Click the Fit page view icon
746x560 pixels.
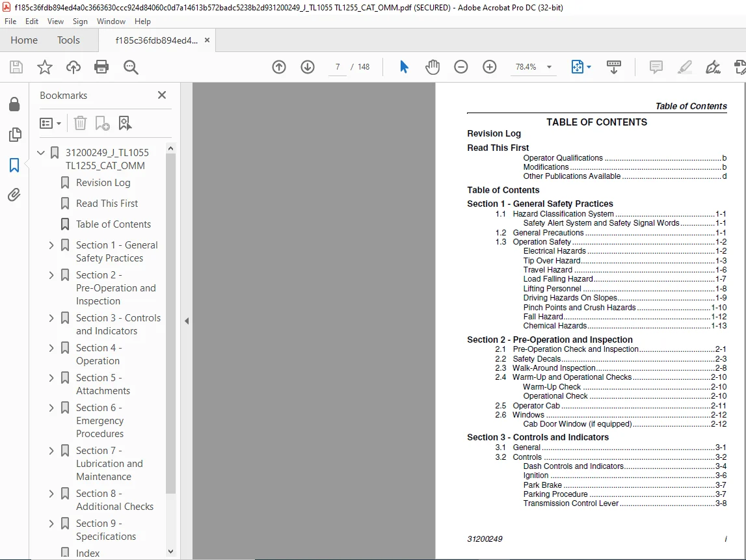(x=577, y=67)
